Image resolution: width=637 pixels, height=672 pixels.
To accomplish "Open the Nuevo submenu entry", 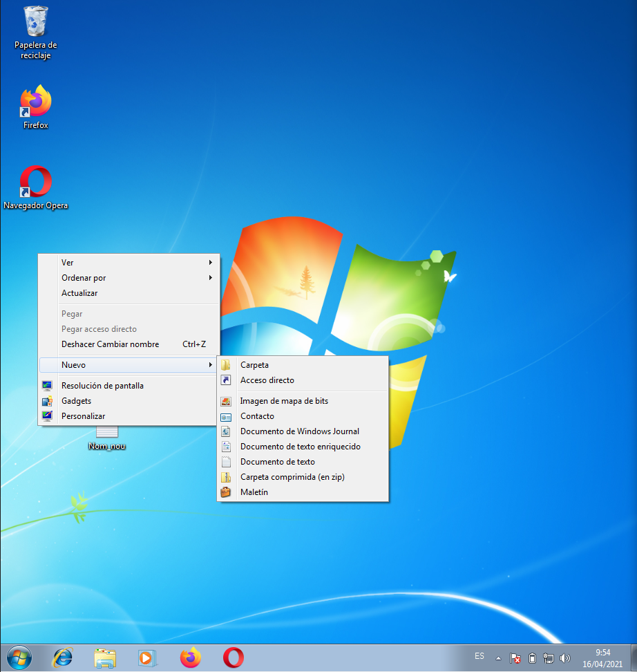I will tap(128, 365).
